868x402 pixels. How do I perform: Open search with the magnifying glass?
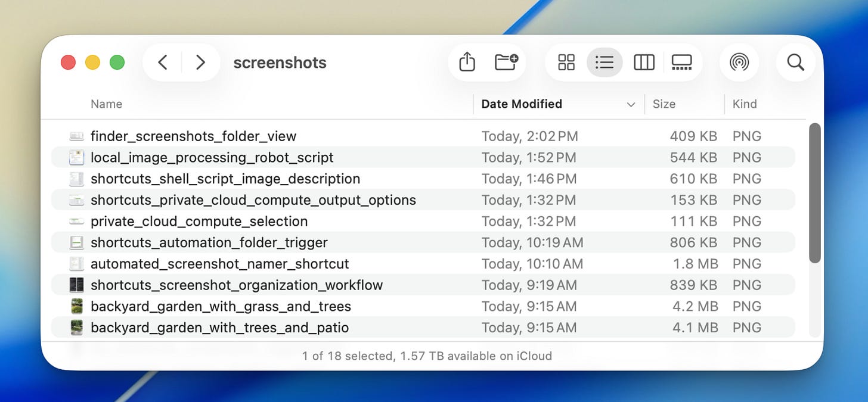pyautogui.click(x=796, y=63)
